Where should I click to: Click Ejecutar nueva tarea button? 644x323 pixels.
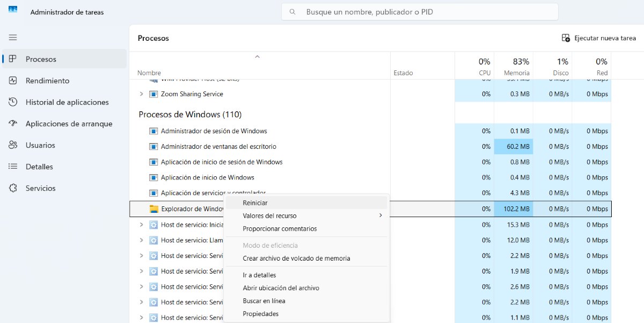point(598,38)
